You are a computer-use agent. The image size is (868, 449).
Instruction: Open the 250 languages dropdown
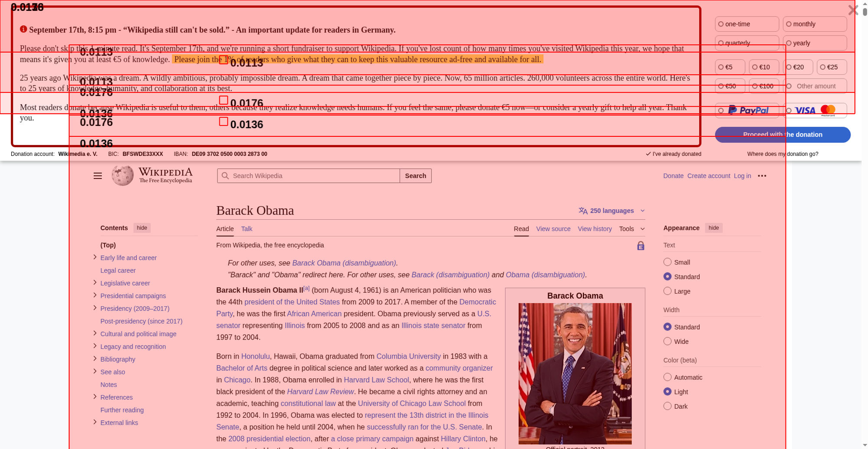(612, 211)
